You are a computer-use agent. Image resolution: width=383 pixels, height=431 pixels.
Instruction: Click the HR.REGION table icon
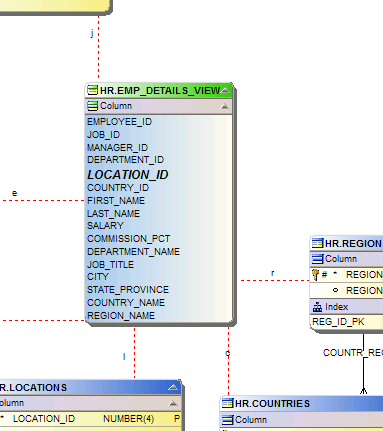click(317, 244)
